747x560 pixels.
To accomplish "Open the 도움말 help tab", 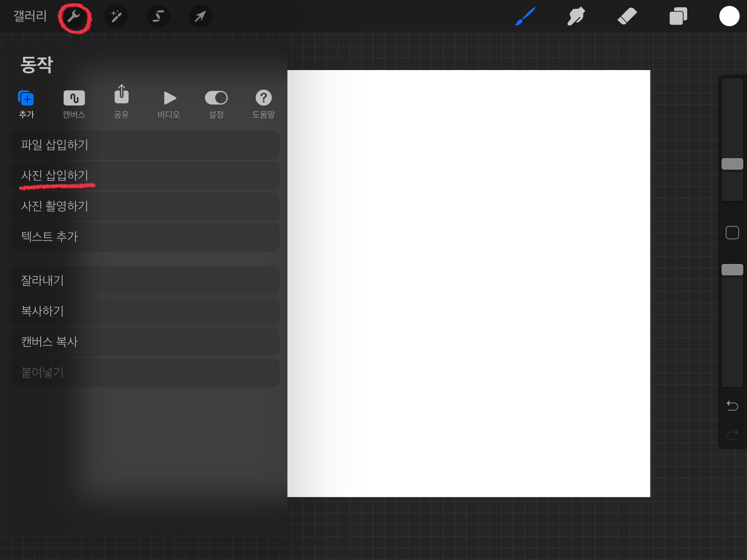I will pyautogui.click(x=263, y=104).
